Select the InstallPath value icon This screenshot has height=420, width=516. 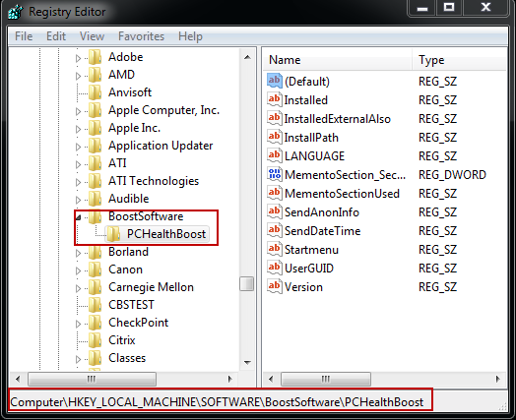pyautogui.click(x=275, y=137)
